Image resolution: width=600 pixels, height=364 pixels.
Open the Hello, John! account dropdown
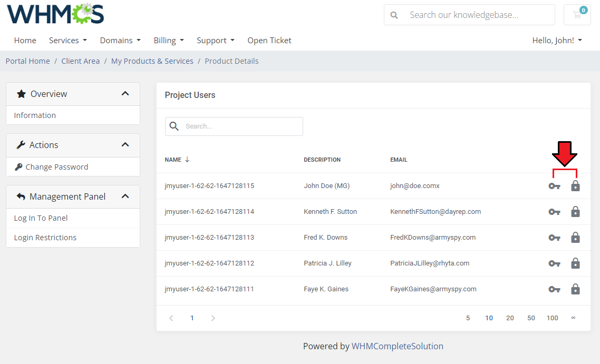557,40
